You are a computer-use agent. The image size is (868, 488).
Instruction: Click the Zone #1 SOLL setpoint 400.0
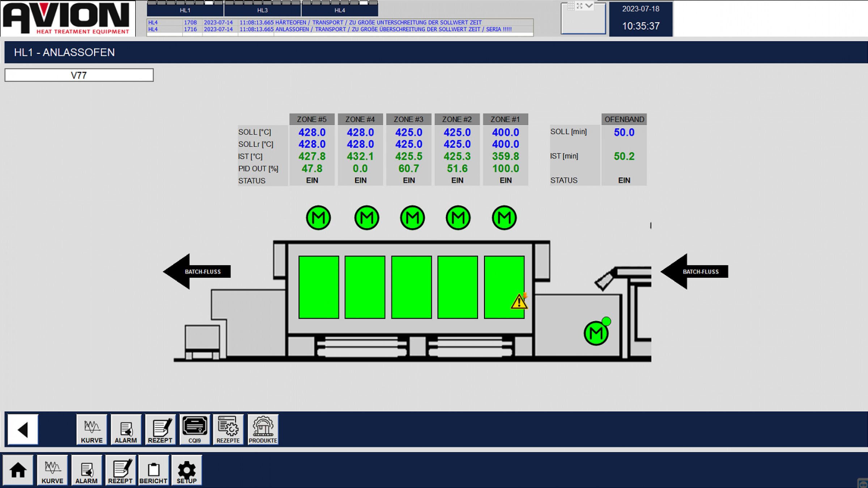point(505,132)
